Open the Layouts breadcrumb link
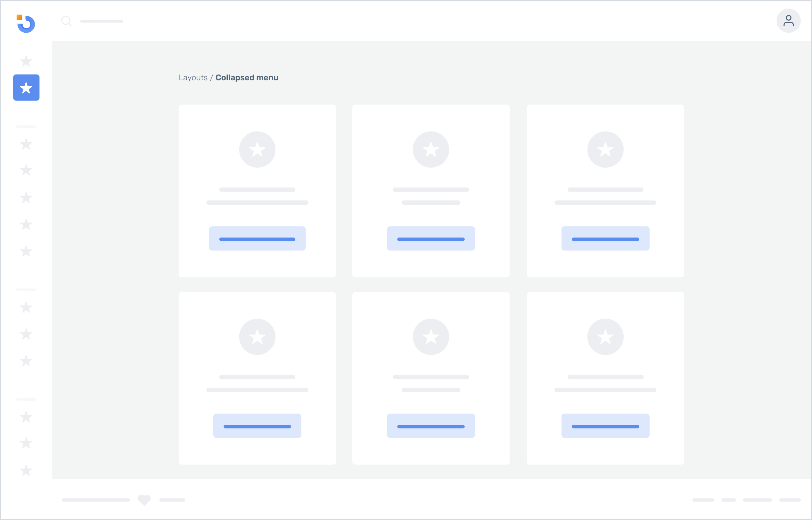 [193, 77]
